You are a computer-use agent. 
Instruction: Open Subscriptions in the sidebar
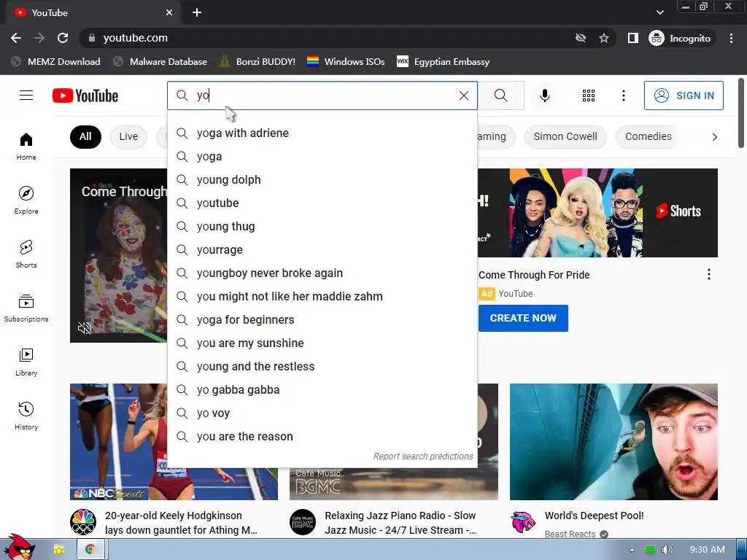pyautogui.click(x=26, y=308)
